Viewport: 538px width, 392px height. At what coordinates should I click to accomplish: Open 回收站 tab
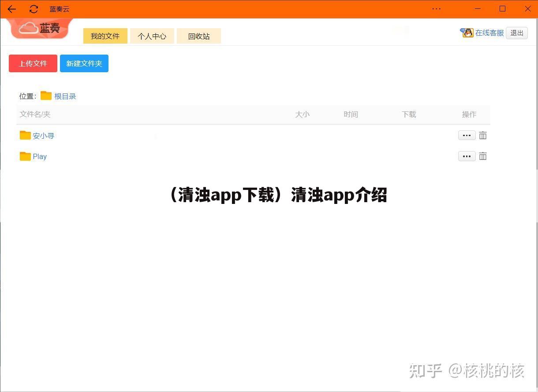click(199, 36)
